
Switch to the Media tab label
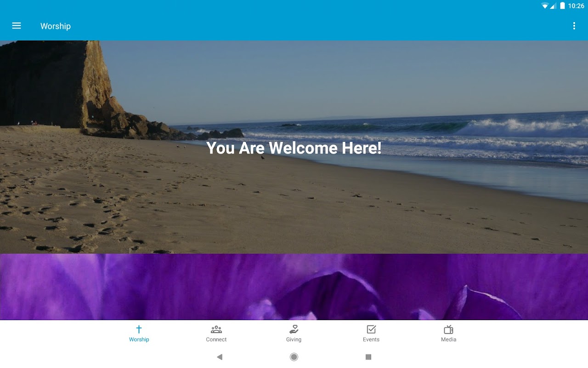click(449, 339)
